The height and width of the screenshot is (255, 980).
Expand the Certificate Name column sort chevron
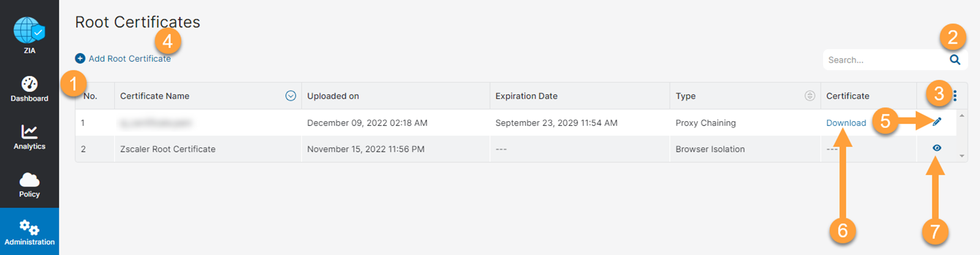pos(291,96)
